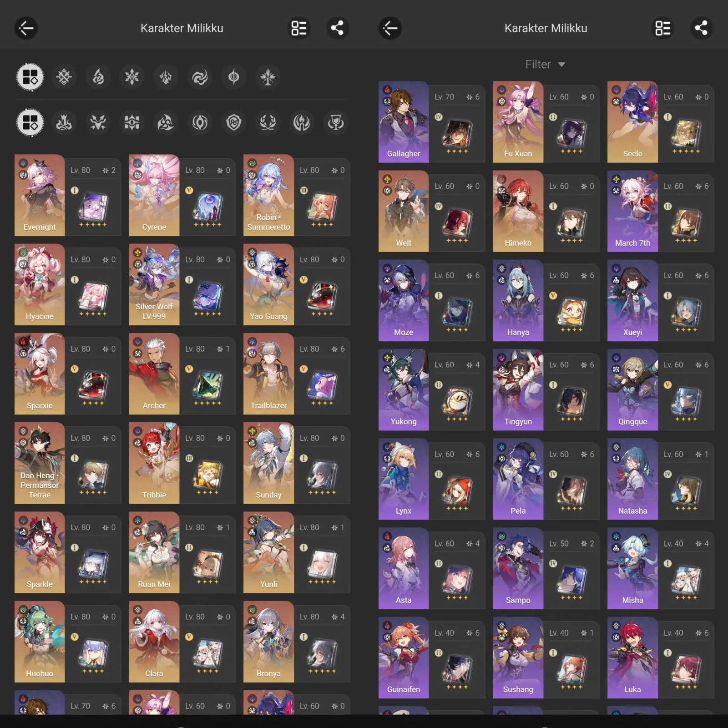Filter characters by Wind swirl element icon
The image size is (728, 728).
pos(200,77)
